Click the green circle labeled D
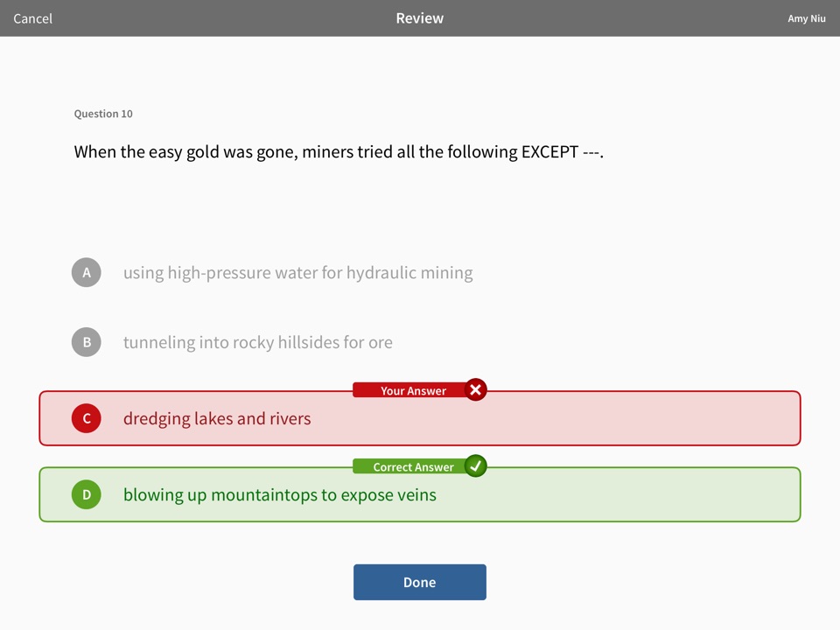 pos(87,494)
